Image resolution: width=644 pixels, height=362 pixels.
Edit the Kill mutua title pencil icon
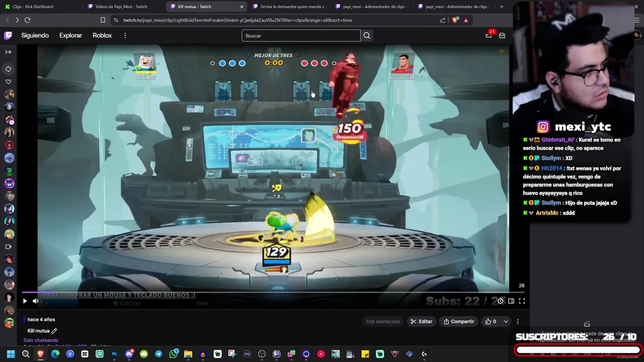tap(54, 331)
